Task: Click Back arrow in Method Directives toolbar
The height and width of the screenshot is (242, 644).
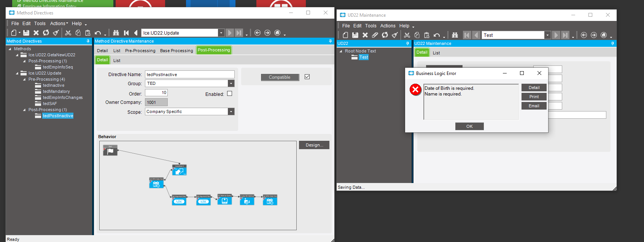Action: tap(258, 33)
